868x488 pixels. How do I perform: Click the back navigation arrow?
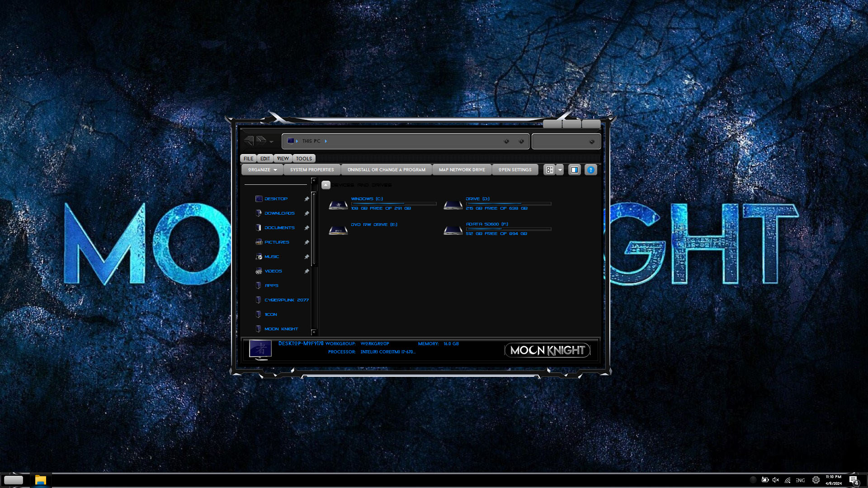tap(249, 141)
